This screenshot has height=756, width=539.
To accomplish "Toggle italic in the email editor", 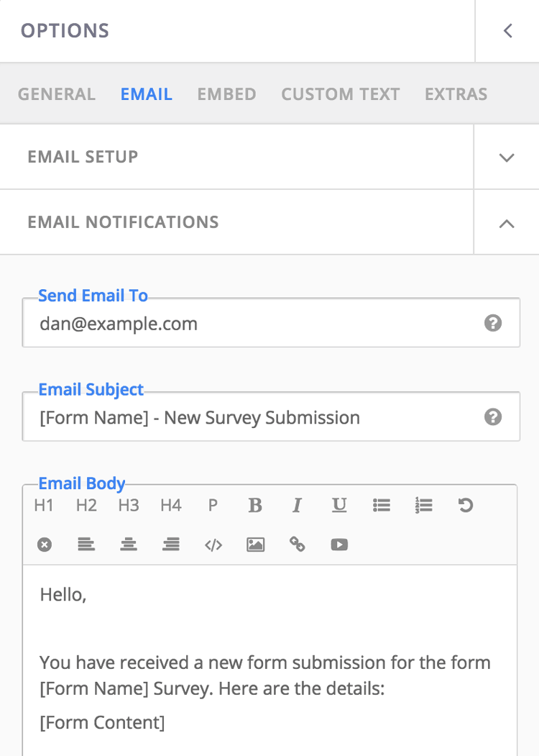I will coord(298,505).
